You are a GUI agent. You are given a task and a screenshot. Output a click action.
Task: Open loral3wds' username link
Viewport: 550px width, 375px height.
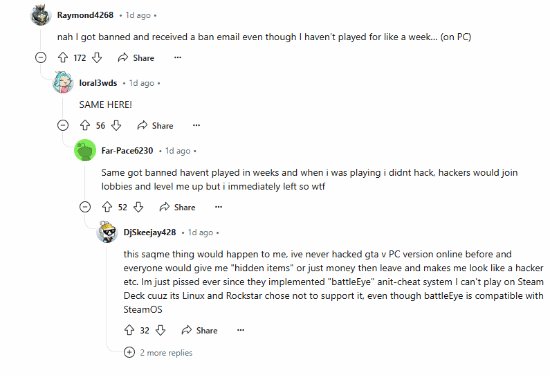tap(98, 83)
